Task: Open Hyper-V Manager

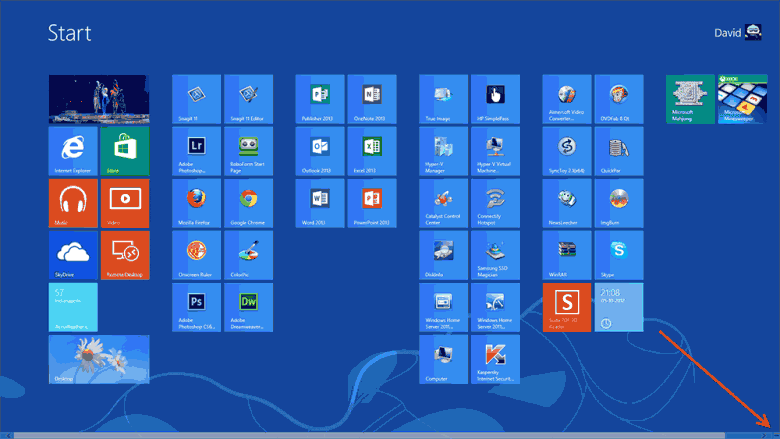Action: pos(443,151)
